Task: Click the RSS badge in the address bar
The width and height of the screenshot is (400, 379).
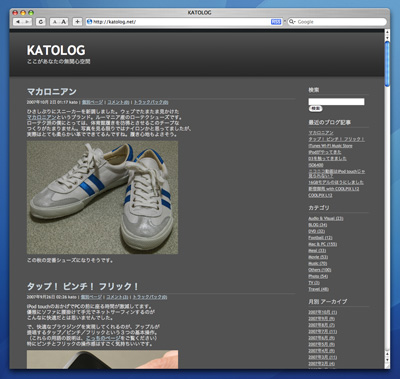Action: click(276, 22)
